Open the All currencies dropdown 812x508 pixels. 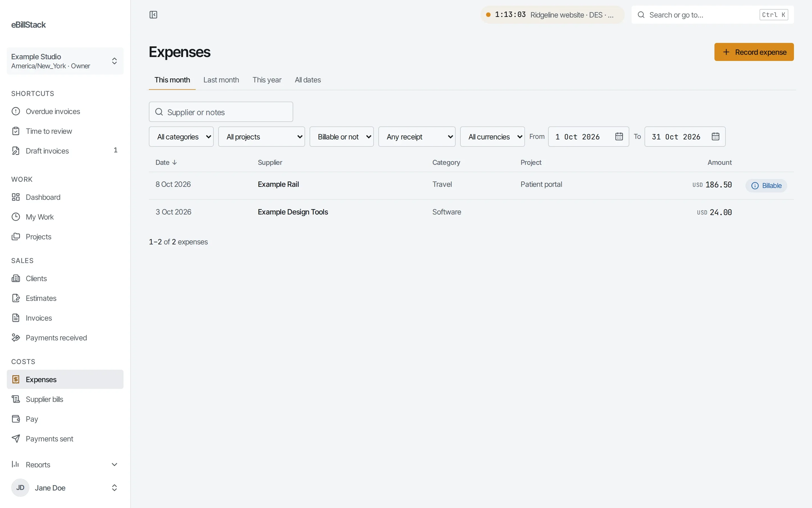[x=492, y=137]
